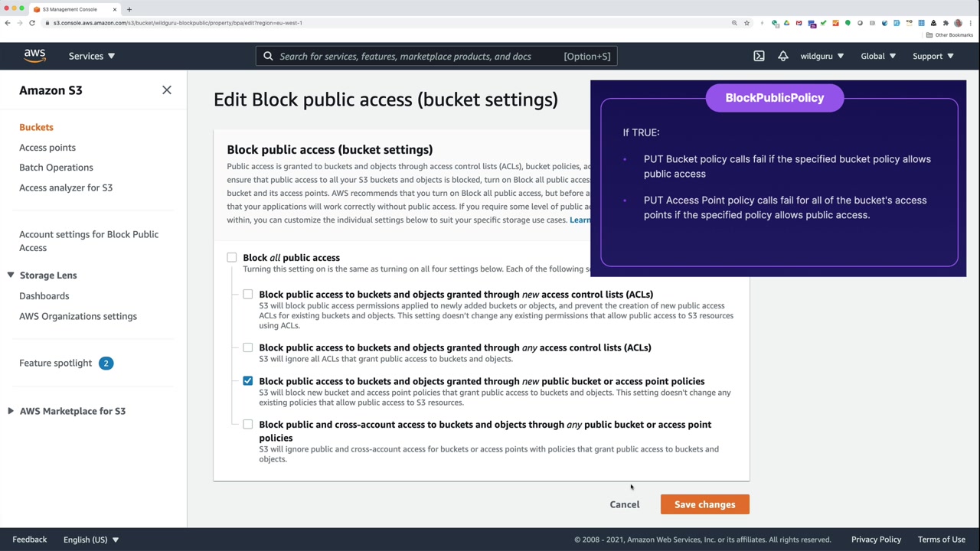980x551 pixels.
Task: Open Access analyzer for S3
Action: [x=66, y=187]
